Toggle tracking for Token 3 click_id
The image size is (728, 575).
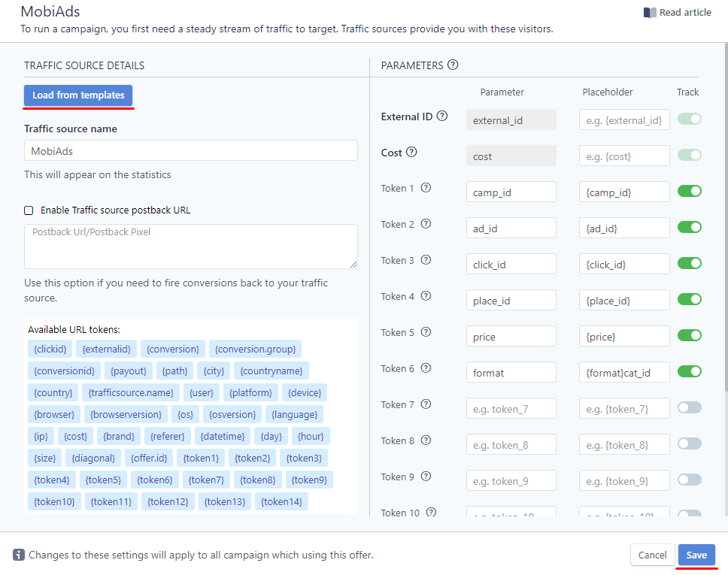click(690, 263)
